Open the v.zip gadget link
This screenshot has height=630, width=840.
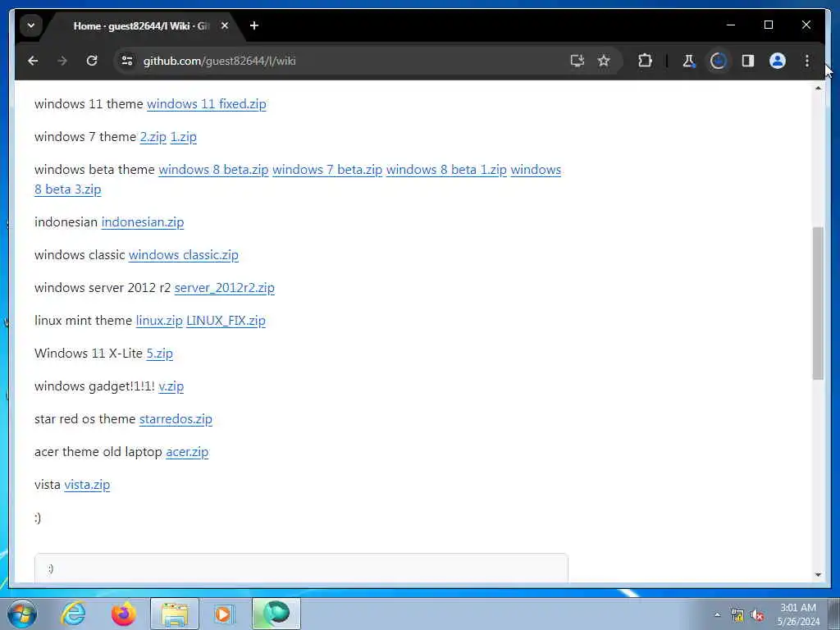(x=171, y=386)
